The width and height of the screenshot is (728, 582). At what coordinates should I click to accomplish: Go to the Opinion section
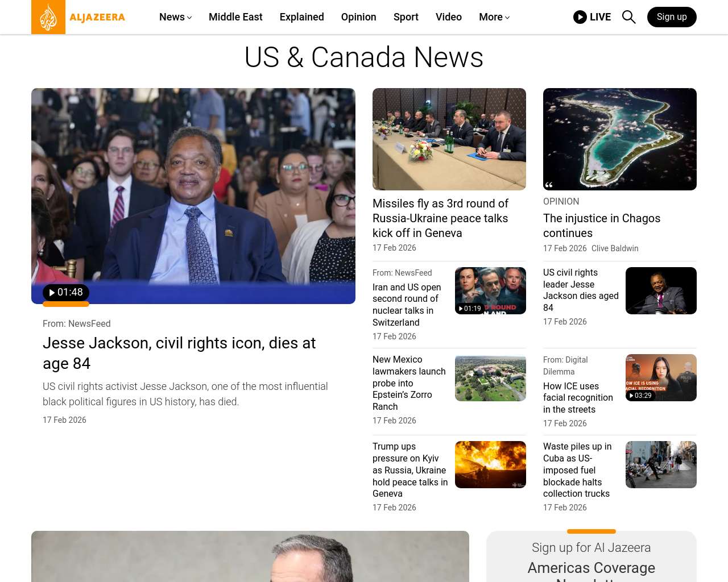358,17
